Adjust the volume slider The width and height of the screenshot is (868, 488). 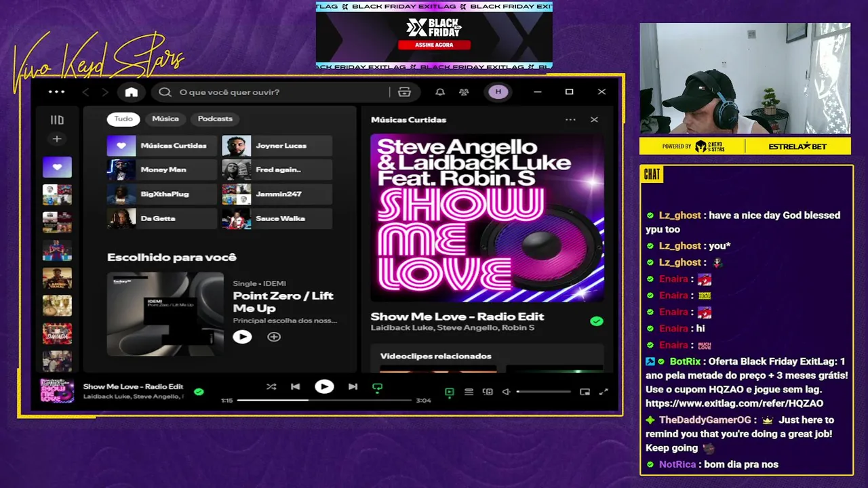click(x=544, y=392)
